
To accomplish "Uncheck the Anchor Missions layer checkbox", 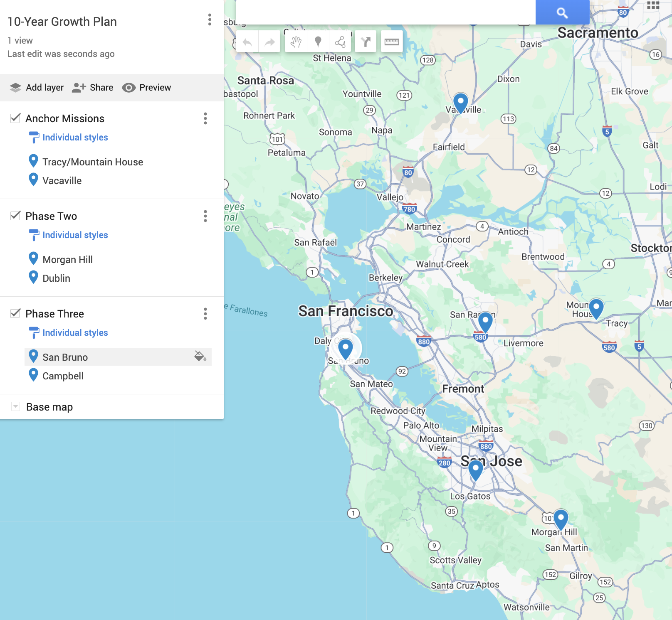I will (x=15, y=118).
